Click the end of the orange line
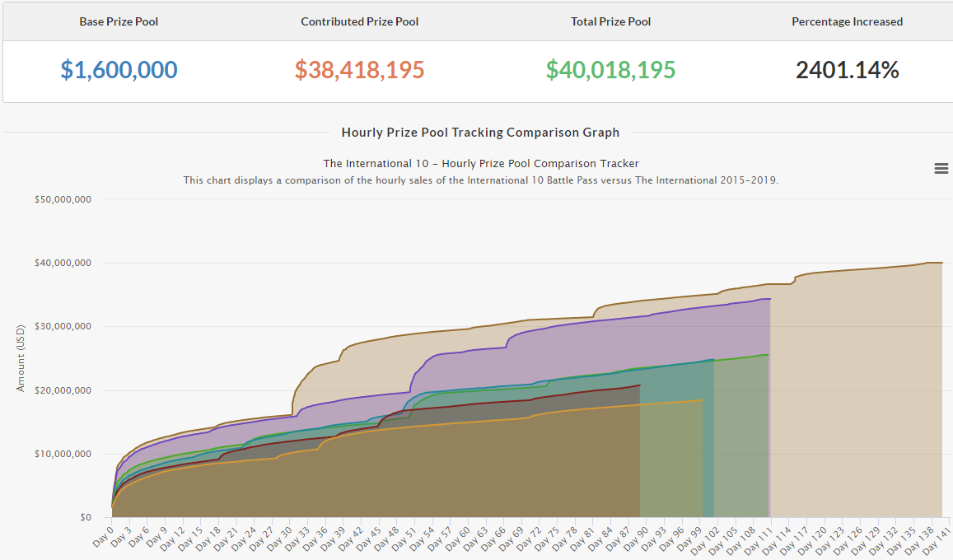 click(703, 400)
